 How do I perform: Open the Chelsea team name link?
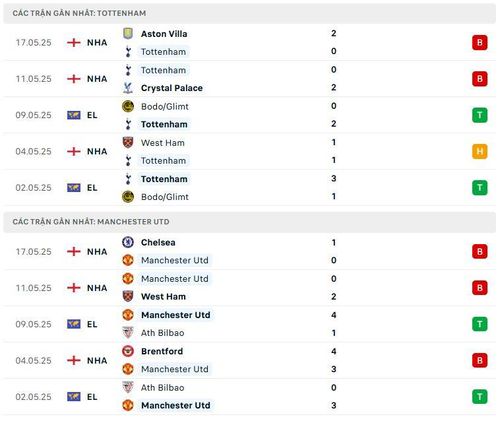pos(158,242)
